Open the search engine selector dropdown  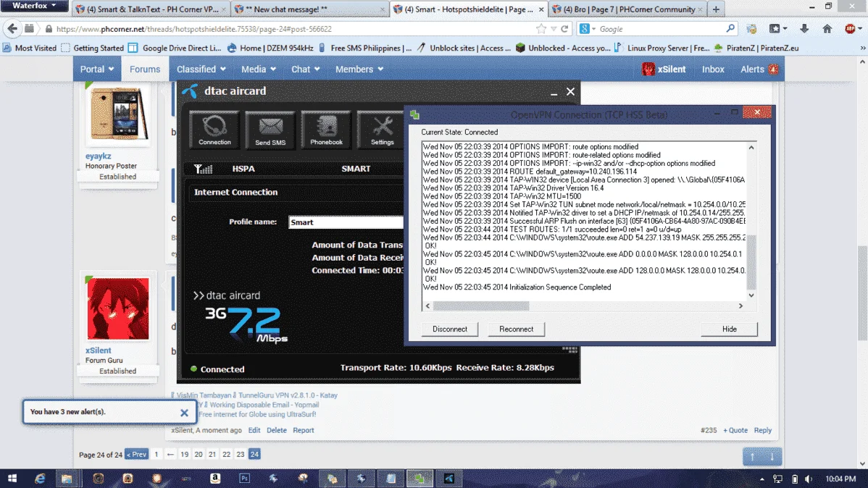(x=587, y=29)
